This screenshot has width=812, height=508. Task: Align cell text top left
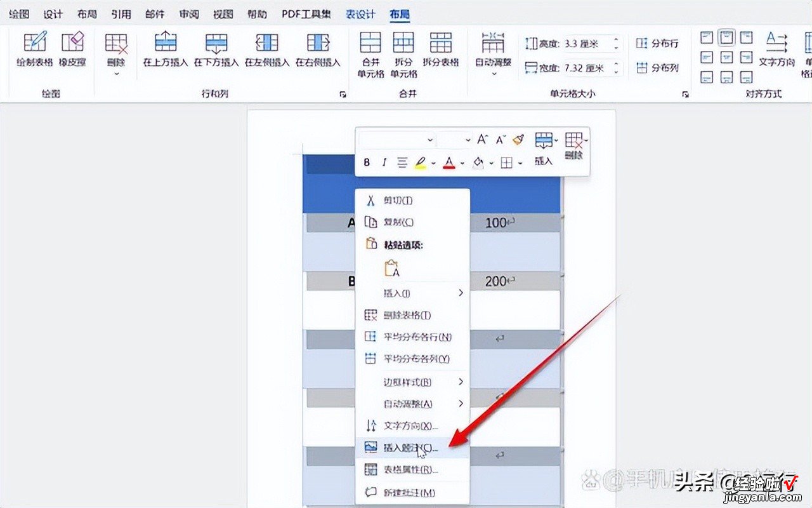point(707,37)
